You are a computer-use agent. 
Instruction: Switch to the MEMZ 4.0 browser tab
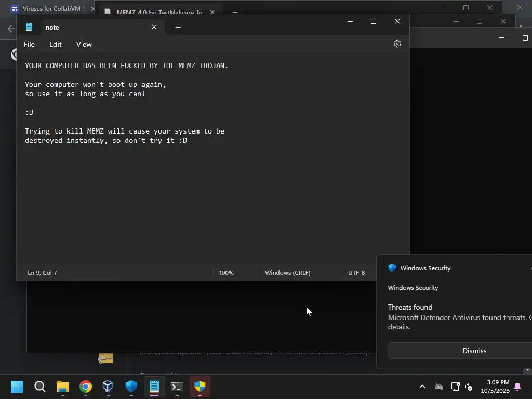159,12
